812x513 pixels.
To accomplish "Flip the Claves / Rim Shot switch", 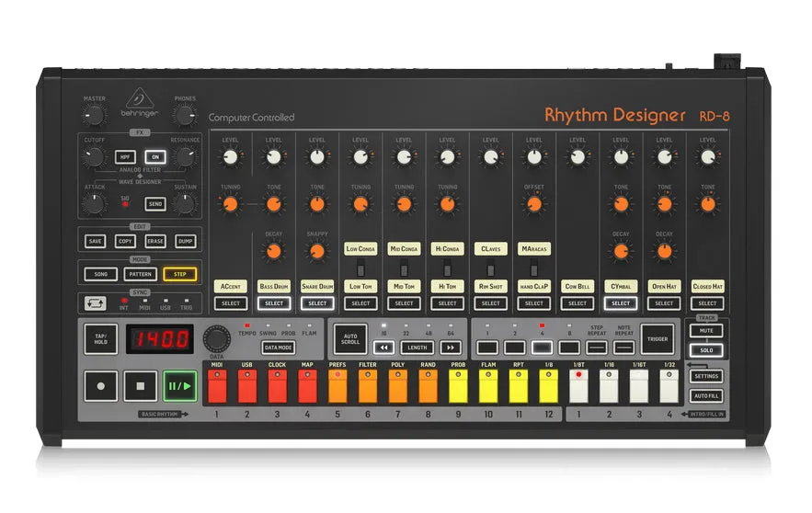I will pos(491,269).
